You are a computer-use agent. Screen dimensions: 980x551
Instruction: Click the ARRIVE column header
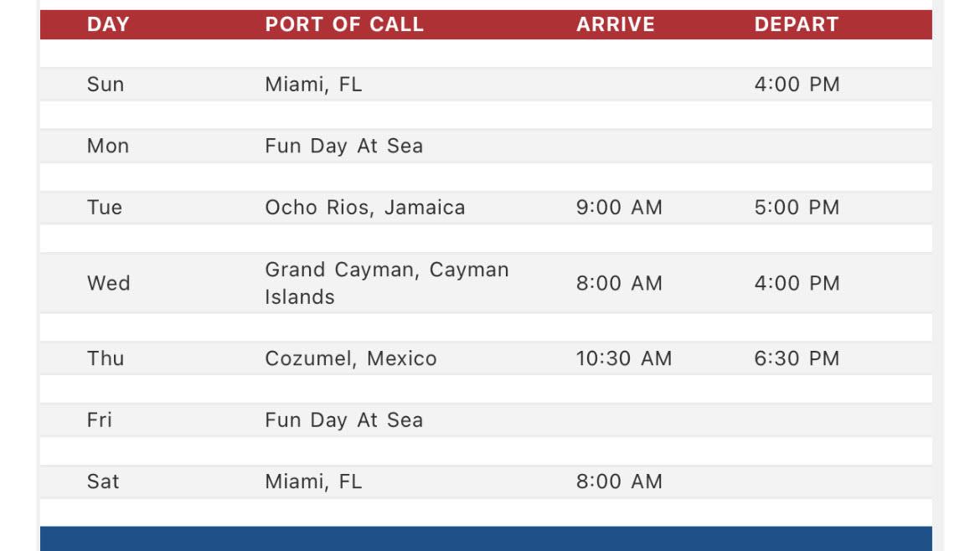[x=616, y=24]
